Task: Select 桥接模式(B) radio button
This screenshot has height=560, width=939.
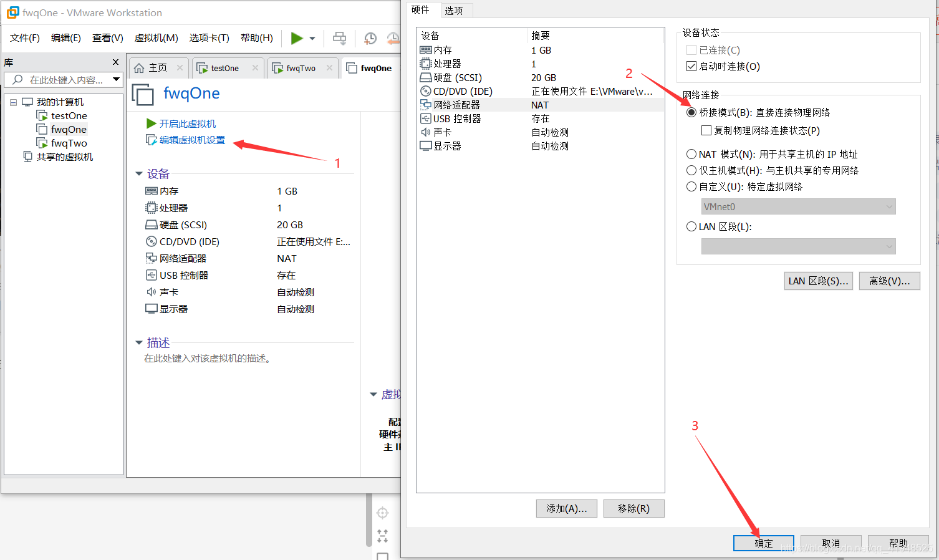Action: 691,113
